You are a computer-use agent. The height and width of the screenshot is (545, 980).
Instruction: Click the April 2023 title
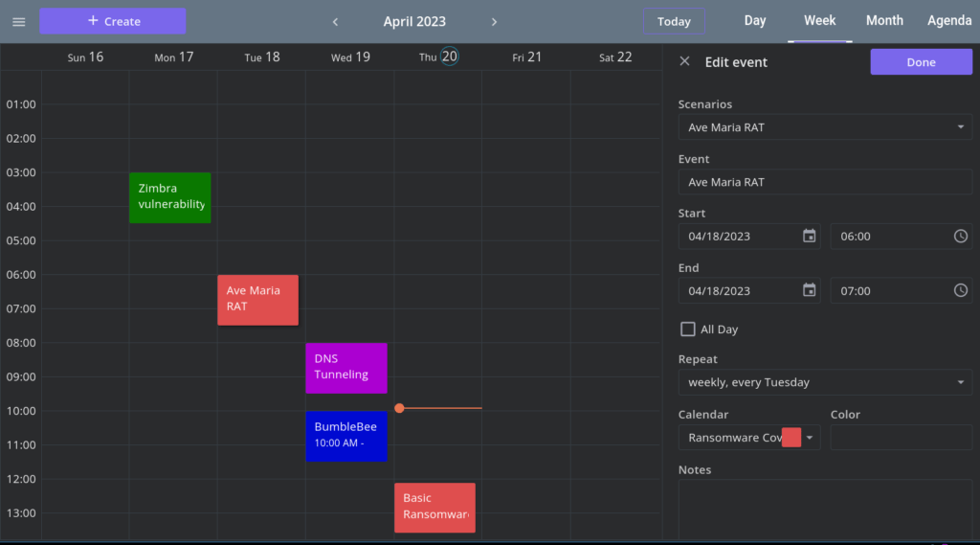click(414, 21)
